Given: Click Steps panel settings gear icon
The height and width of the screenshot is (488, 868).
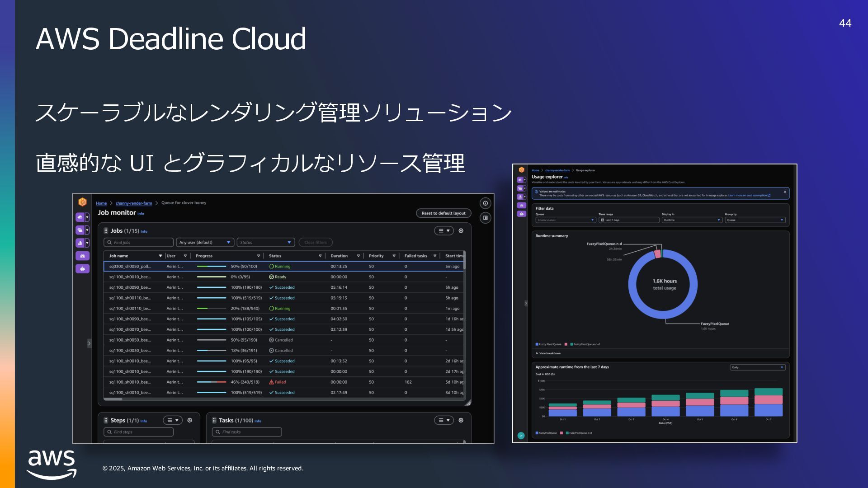Looking at the screenshot, I should pos(190,420).
